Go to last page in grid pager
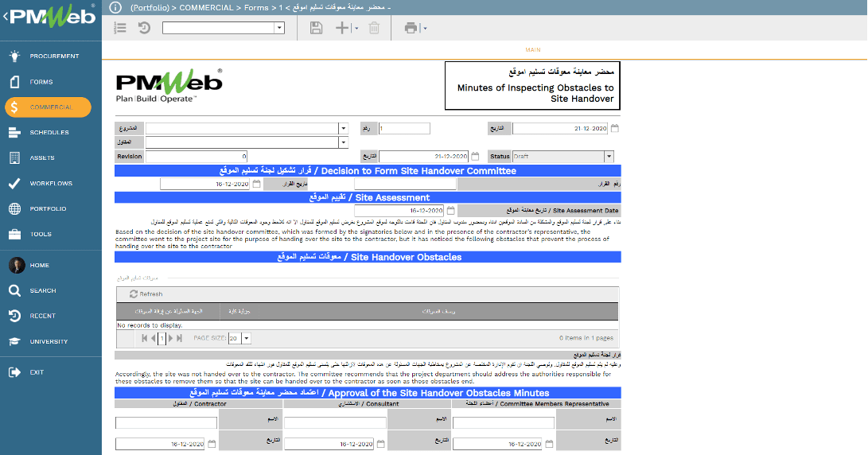The image size is (868, 455). pyautogui.click(x=179, y=338)
